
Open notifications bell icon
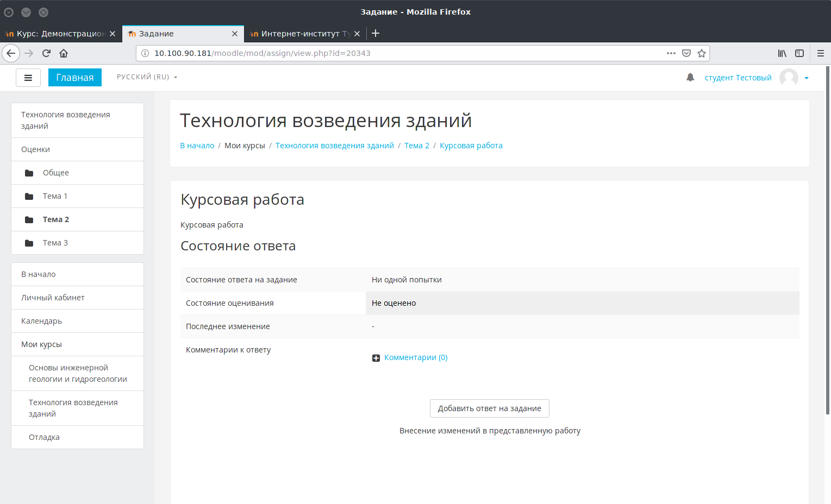[x=690, y=77]
